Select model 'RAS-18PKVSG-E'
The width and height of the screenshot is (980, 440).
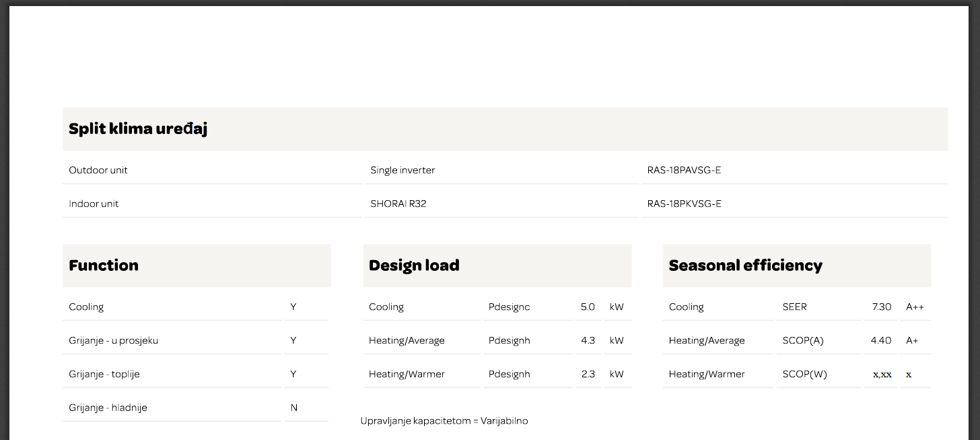click(684, 203)
